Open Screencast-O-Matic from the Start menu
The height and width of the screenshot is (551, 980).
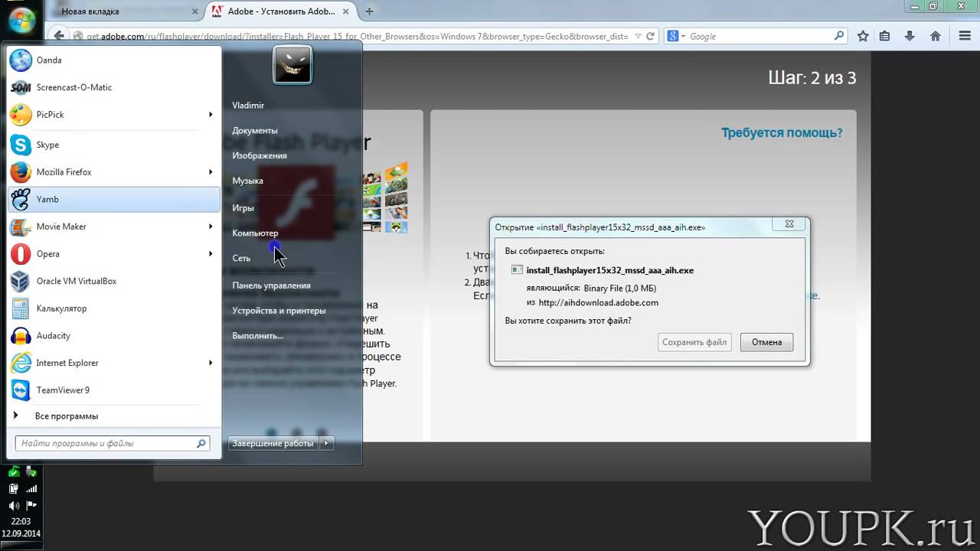pos(114,87)
